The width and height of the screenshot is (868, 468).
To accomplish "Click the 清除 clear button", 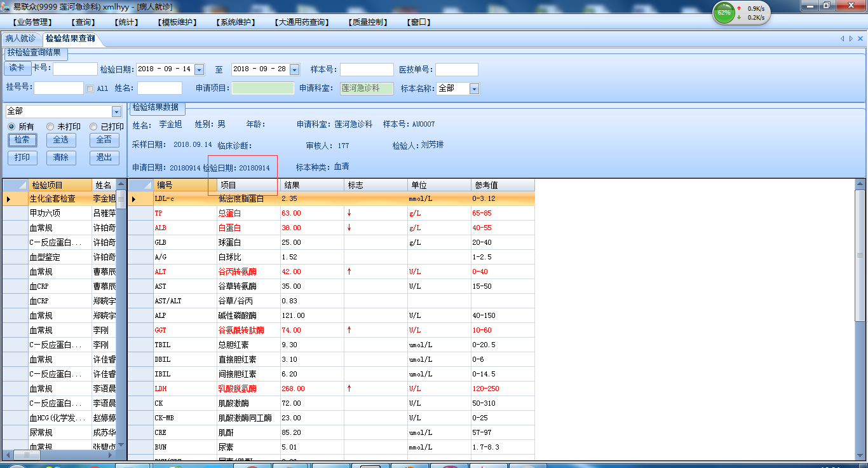I will click(61, 158).
